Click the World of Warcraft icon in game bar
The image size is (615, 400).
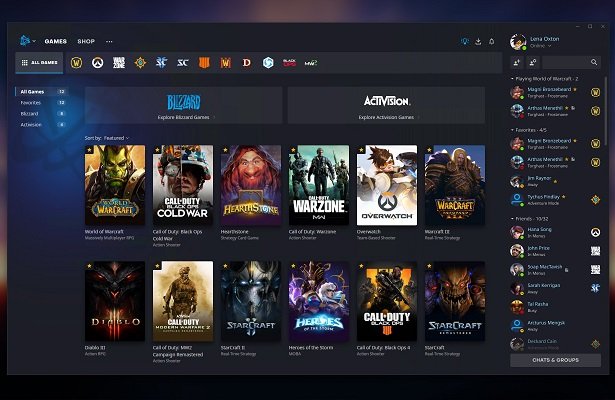(76, 62)
